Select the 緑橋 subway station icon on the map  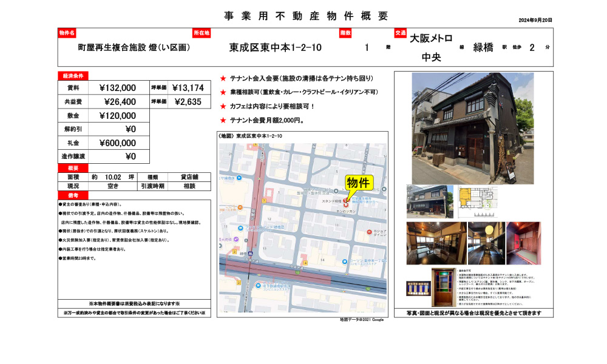click(251, 252)
